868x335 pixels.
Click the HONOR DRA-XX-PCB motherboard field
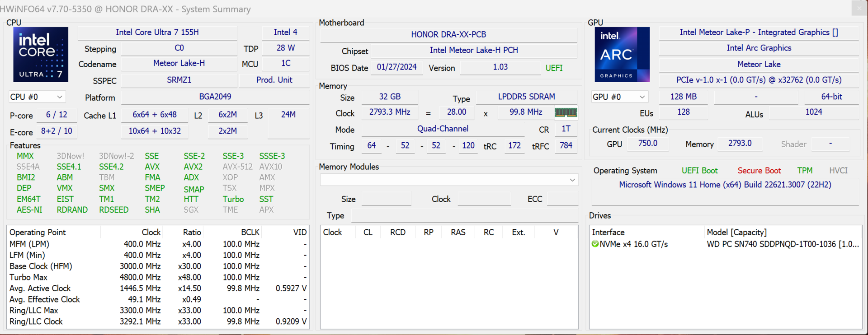click(x=448, y=35)
